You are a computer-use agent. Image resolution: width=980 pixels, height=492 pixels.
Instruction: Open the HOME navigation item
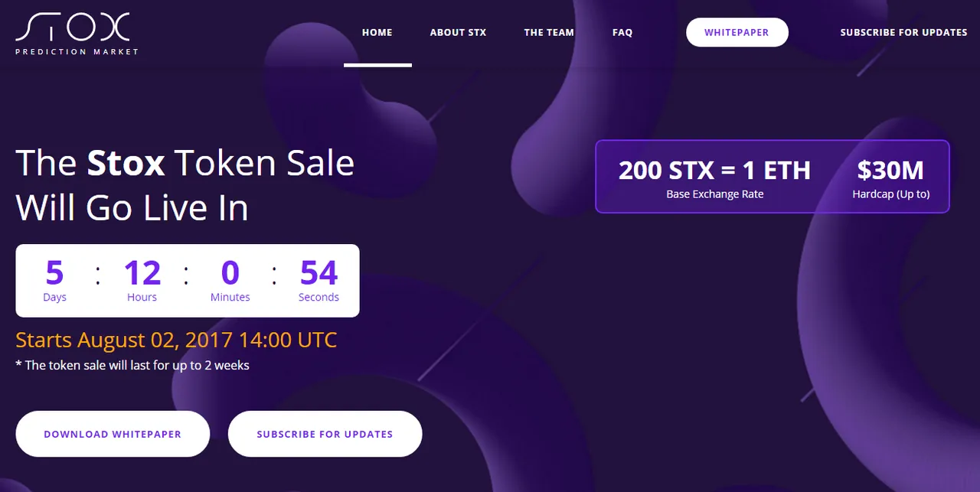[377, 32]
